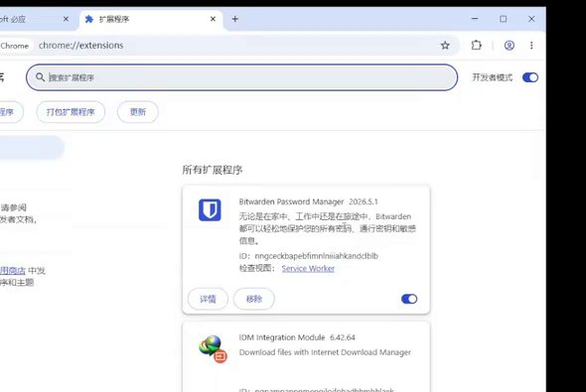
Task: Open Bitwarden 详情 details button
Action: coord(208,299)
